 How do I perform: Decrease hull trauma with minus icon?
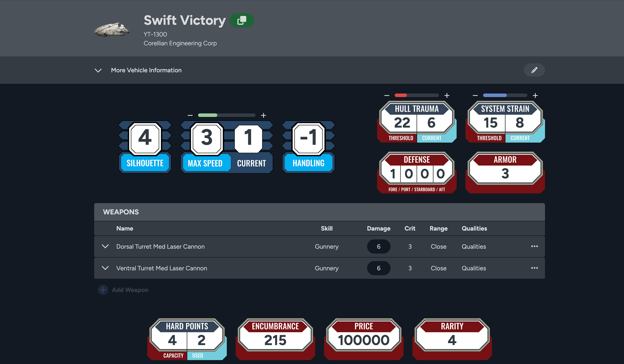(387, 95)
